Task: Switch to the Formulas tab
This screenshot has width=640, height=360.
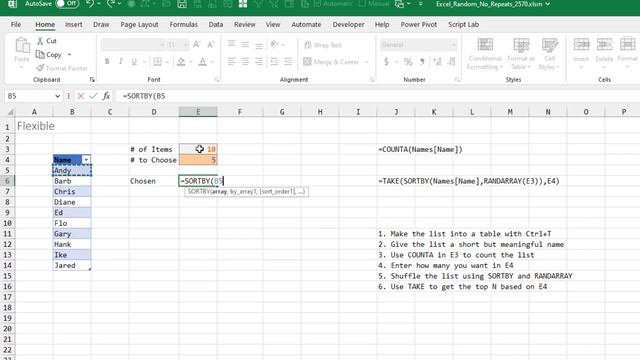Action: click(x=184, y=24)
